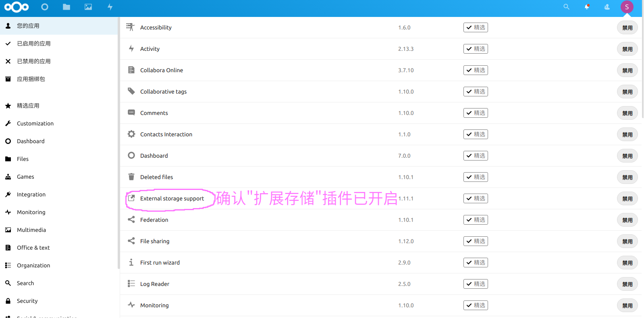Open the contacts menu icon
This screenshot has width=644, height=319.
tap(607, 7)
